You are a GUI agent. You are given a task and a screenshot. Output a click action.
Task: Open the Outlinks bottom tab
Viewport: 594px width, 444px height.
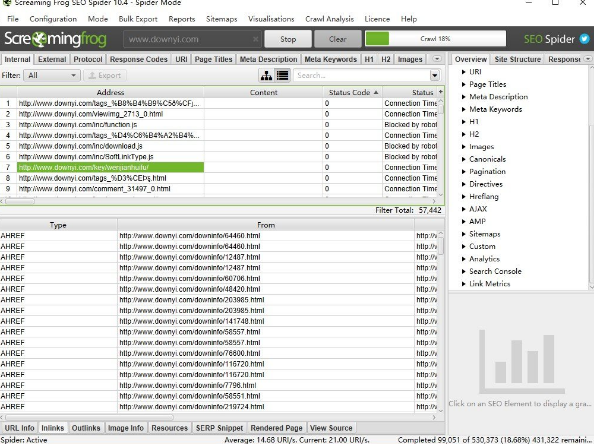(x=86, y=428)
